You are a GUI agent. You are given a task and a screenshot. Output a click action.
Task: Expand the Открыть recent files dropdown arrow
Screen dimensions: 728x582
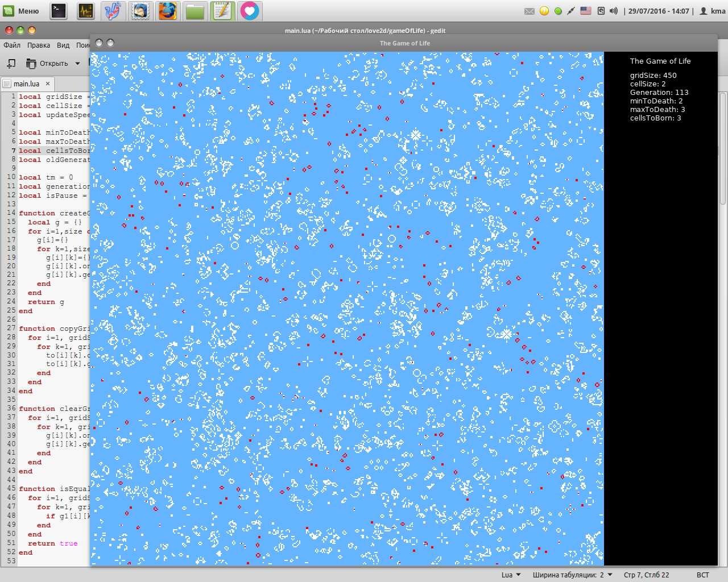78,63
